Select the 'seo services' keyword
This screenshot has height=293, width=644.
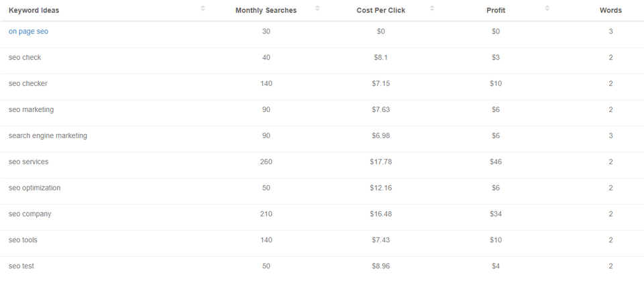pos(28,162)
